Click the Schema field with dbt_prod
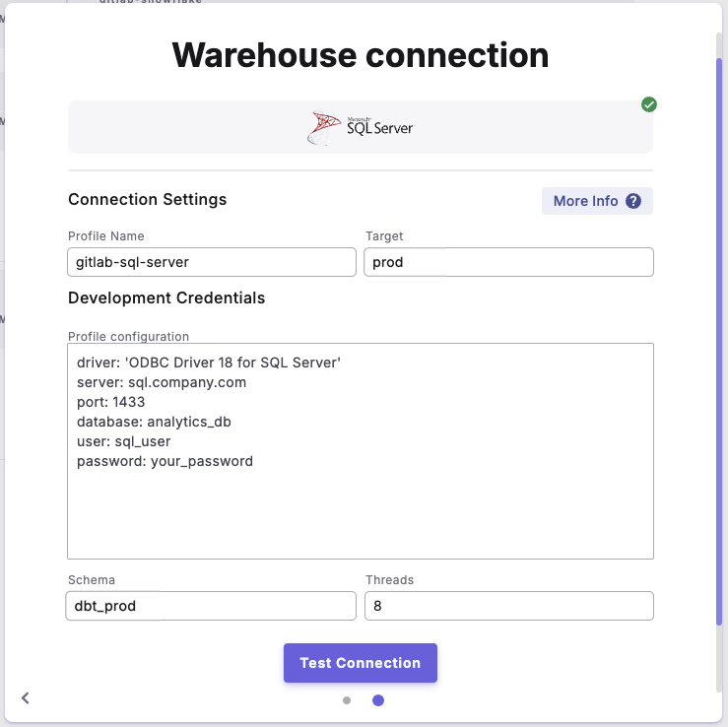728x727 pixels. tap(212, 606)
